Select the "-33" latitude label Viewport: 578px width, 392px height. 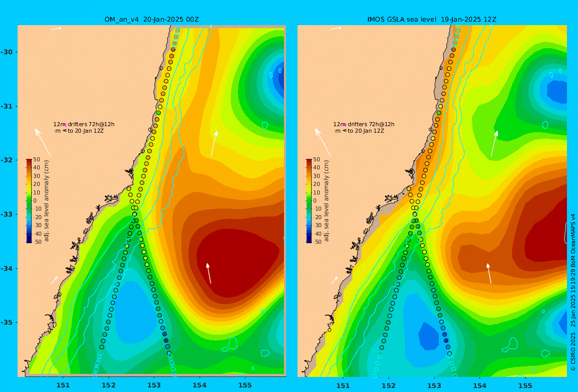(6, 214)
